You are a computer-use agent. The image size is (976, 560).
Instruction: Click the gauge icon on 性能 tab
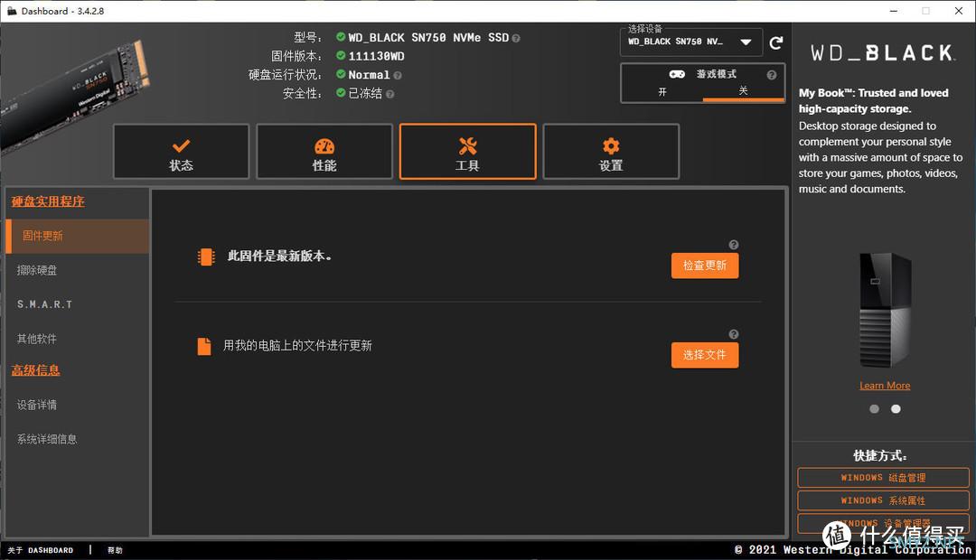324,146
